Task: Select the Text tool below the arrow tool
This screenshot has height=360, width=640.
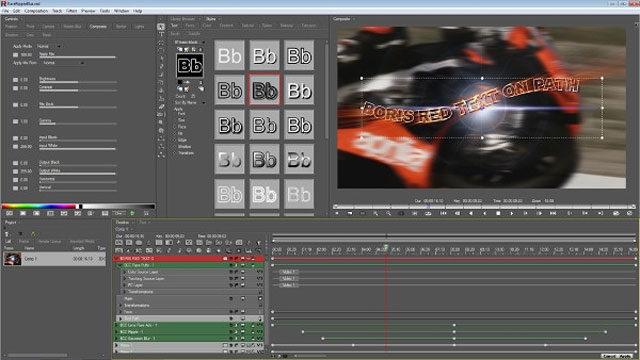Action: pyautogui.click(x=161, y=34)
